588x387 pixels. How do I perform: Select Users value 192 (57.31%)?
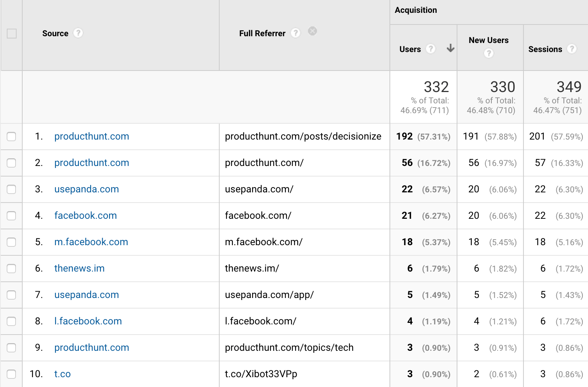[423, 137]
